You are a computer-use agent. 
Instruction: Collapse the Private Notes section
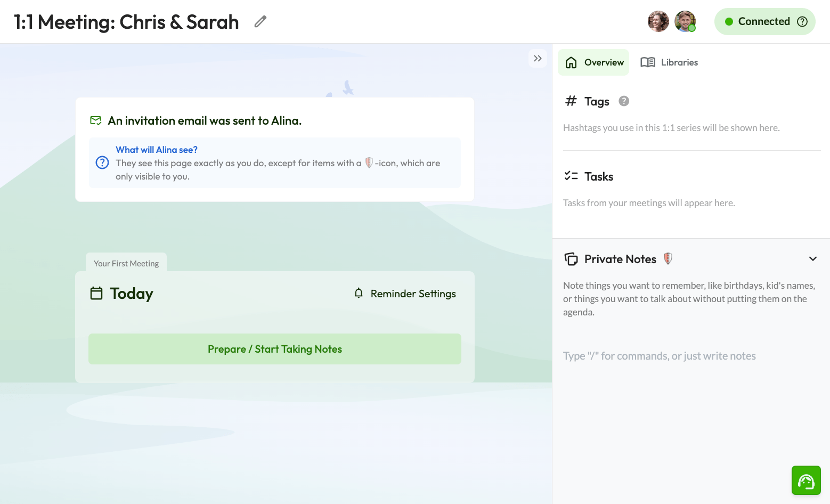pos(813,258)
